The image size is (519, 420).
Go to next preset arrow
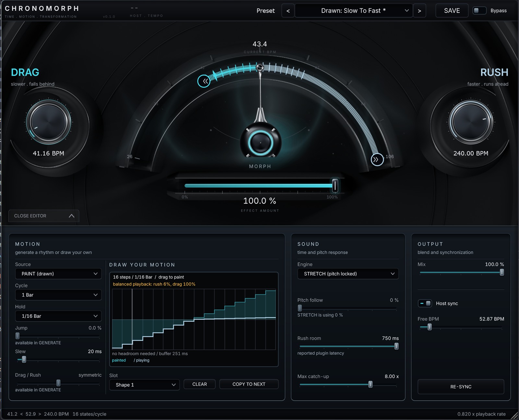tap(419, 11)
